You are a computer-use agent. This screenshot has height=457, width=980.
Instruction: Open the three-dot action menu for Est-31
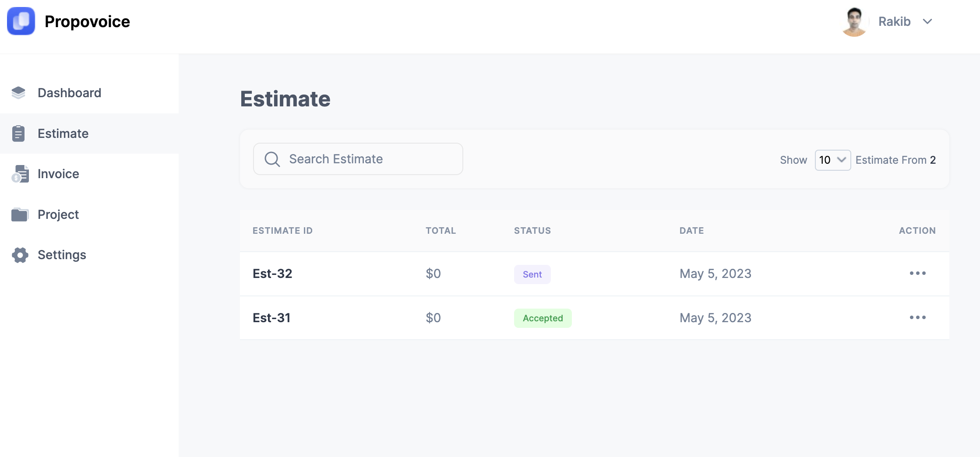[x=918, y=317]
